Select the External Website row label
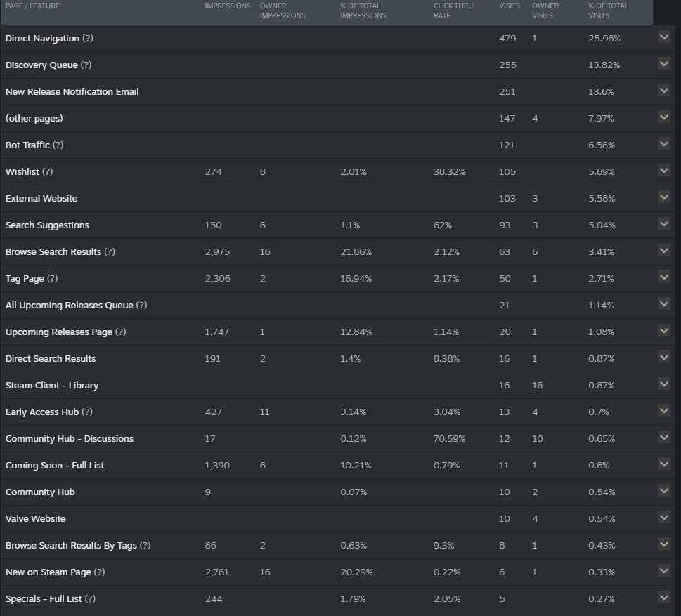Image resolution: width=681 pixels, height=616 pixels. 41,198
